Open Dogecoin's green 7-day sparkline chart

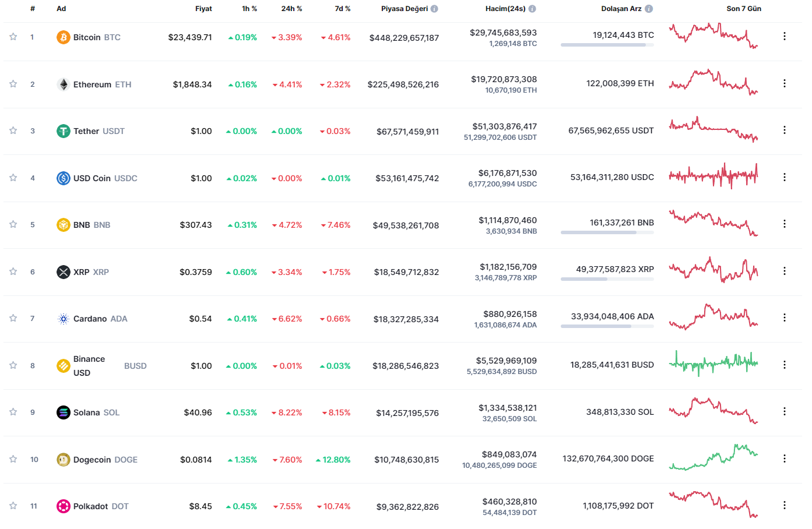pos(713,457)
